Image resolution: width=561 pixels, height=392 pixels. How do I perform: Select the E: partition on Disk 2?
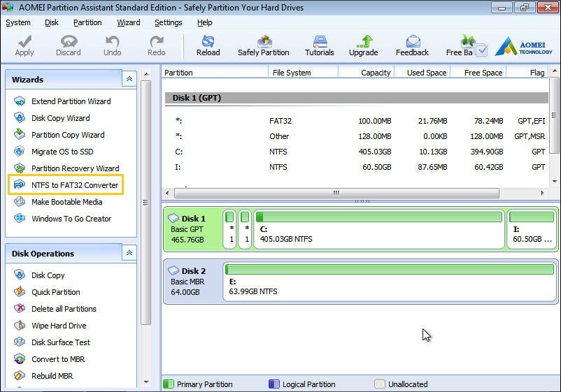(390, 281)
